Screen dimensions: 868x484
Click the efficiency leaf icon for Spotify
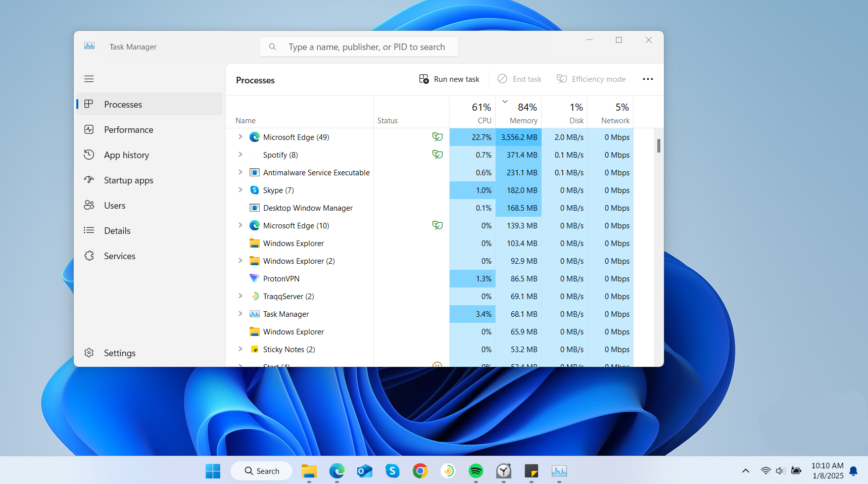point(438,155)
